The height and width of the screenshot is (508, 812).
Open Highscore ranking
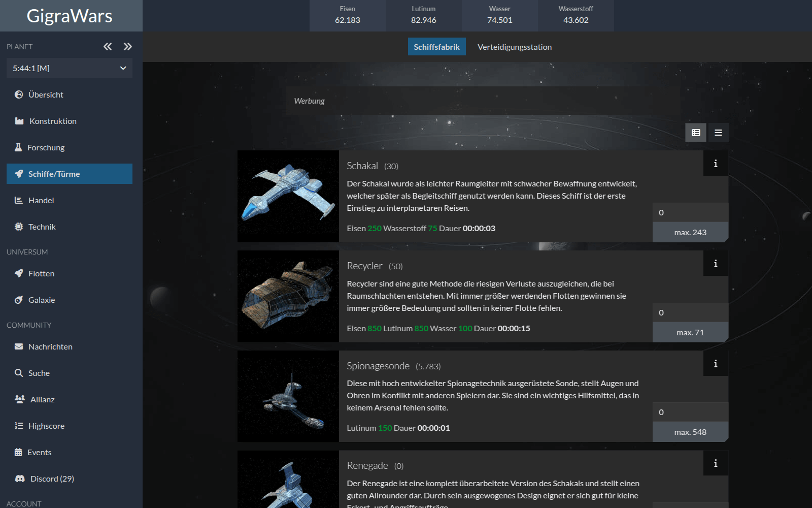(70, 426)
